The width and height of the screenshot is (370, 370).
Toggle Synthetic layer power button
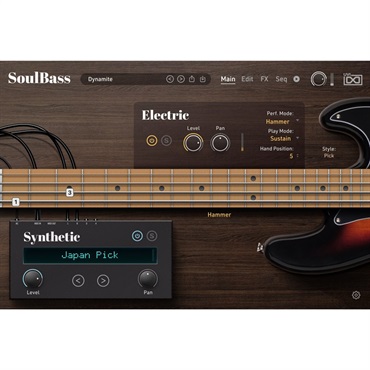(137, 236)
